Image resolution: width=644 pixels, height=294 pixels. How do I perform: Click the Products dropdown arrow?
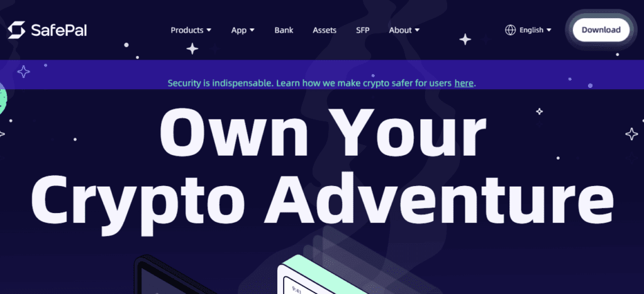[x=209, y=30]
